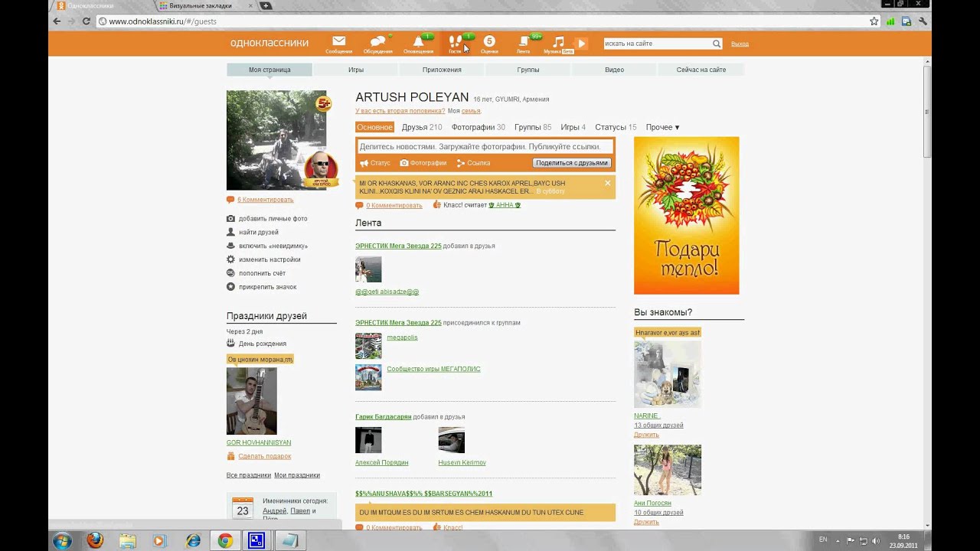Click inside 'искать на сайте' search field
Image resolution: width=980 pixels, height=551 pixels.
[657, 44]
